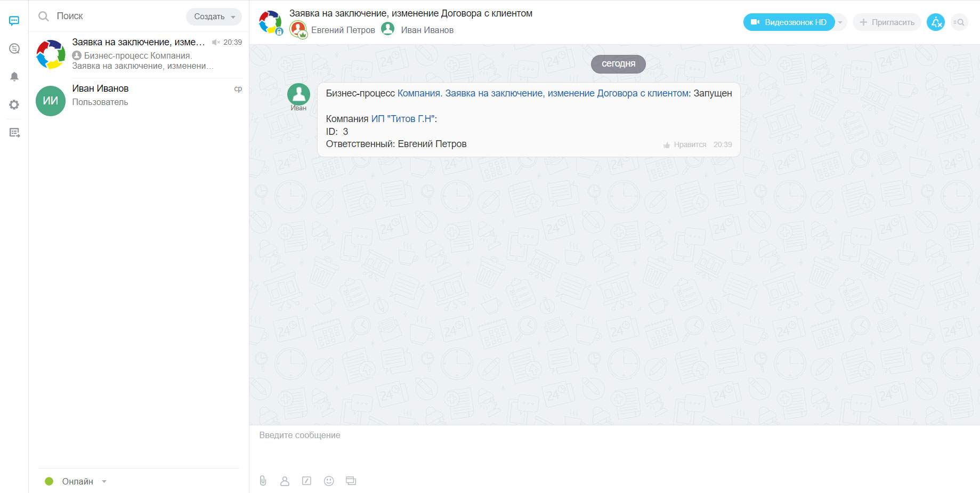Start a Видеозвонок HD call
The image size is (980, 493).
click(x=789, y=22)
